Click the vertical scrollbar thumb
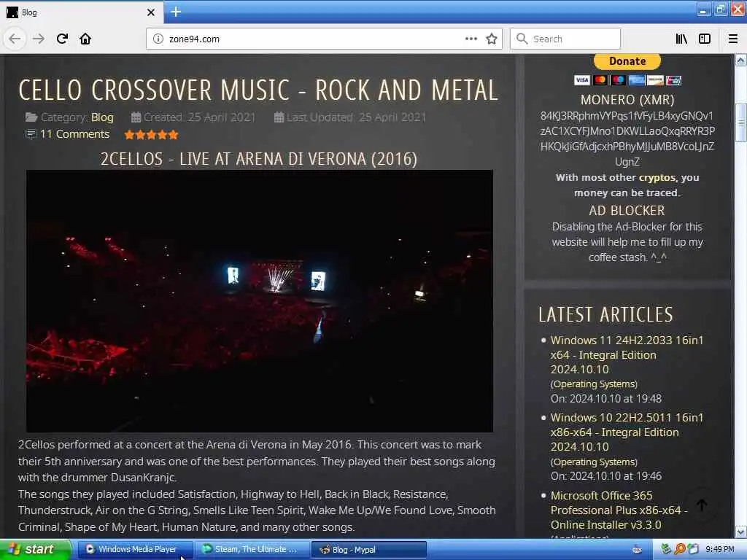 coord(741,122)
